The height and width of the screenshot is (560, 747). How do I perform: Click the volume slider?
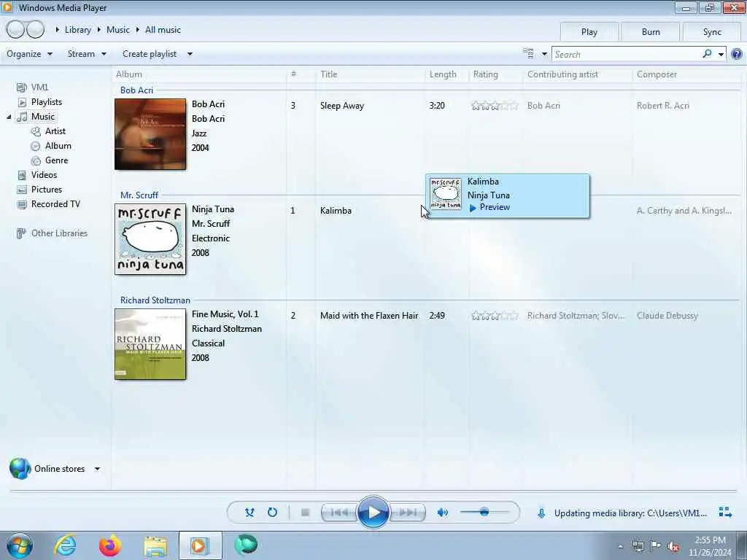[x=484, y=513]
